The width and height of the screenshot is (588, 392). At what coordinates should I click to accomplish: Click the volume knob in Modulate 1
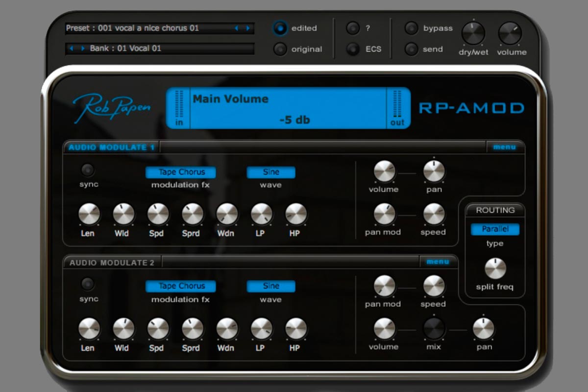[385, 171]
